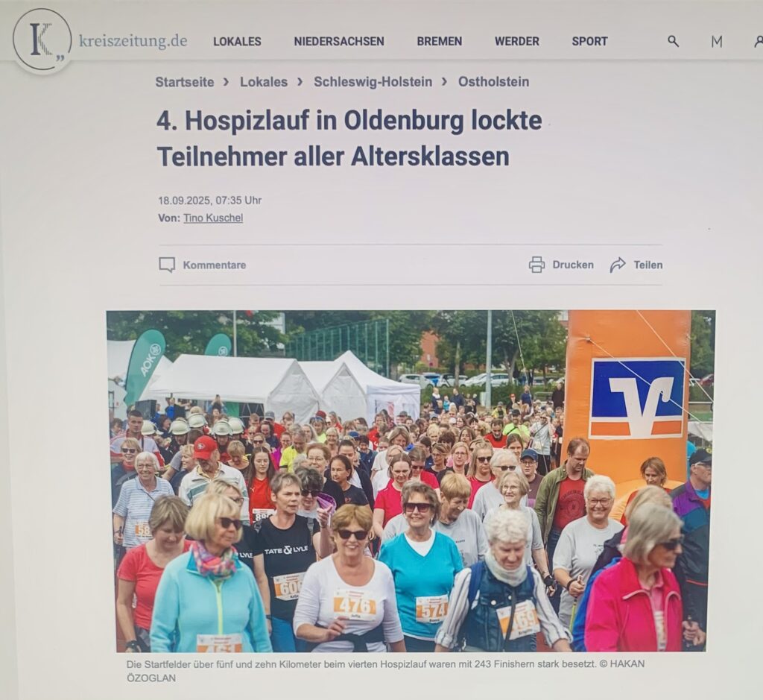Click the Lokales breadcrumb link
The height and width of the screenshot is (700, 763).
pos(264,82)
